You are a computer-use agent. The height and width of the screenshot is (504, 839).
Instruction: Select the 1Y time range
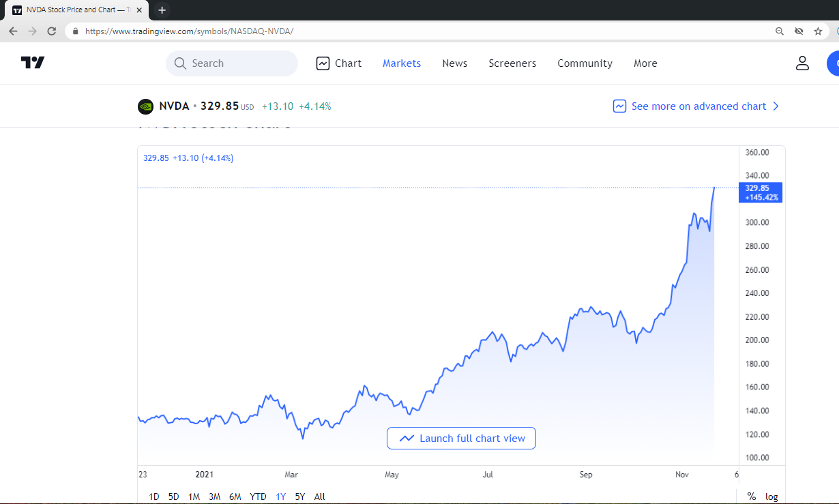[x=281, y=496]
